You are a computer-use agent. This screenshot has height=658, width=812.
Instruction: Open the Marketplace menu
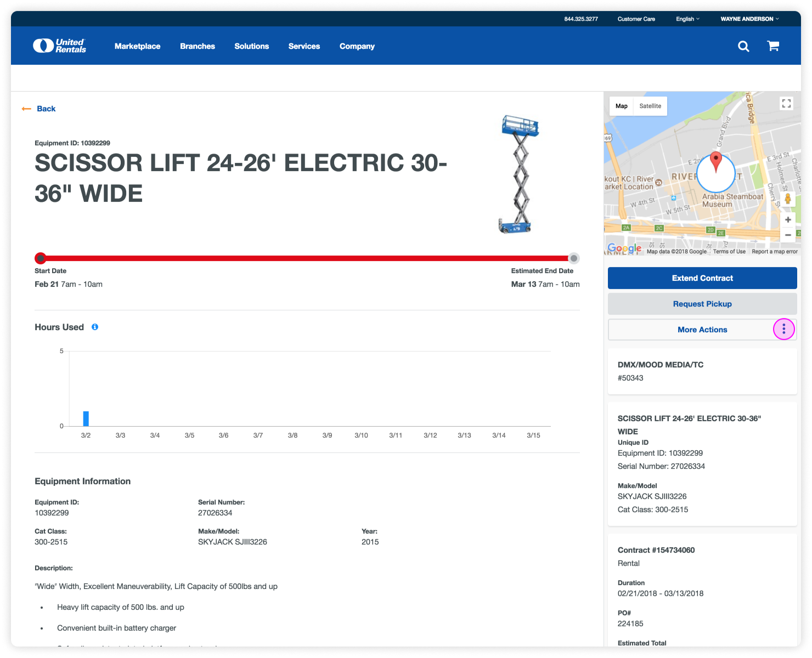click(x=137, y=46)
